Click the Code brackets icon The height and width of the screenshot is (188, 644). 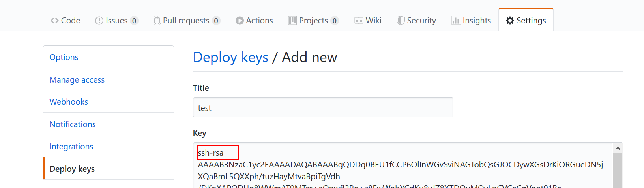[54, 21]
